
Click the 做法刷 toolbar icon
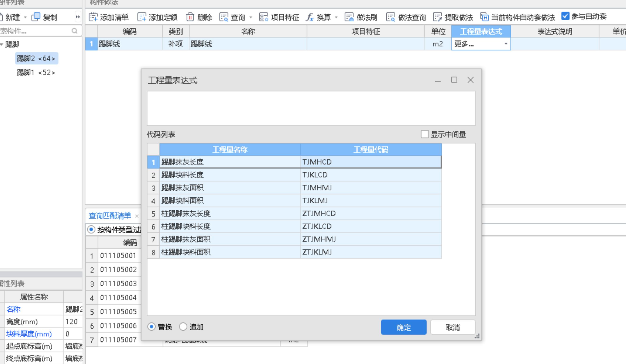click(349, 17)
